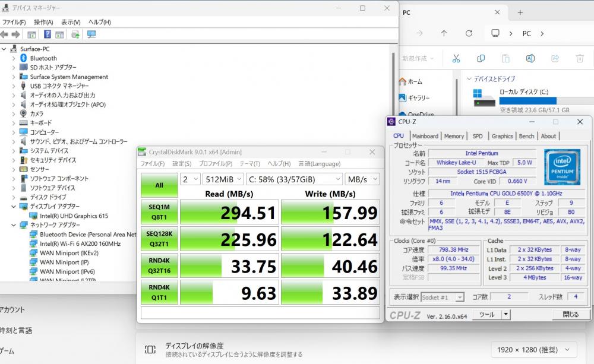Viewport: 594px width, 364px height.
Task: Click the Cut scissors icon in Explorer
Action: (456, 58)
